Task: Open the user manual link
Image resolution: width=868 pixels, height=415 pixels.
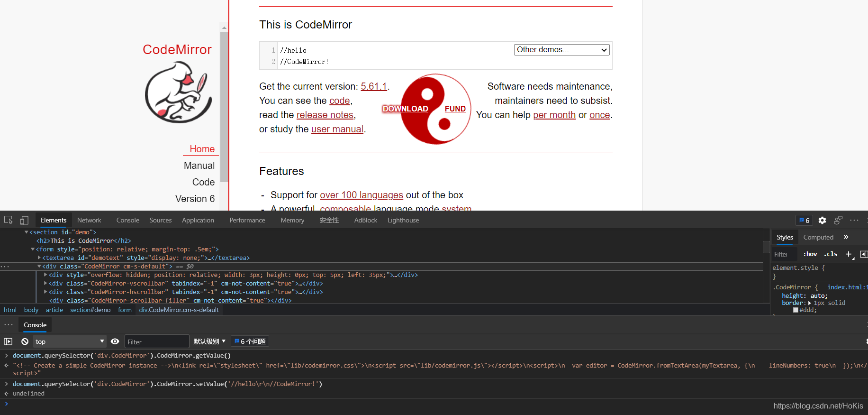Action: 337,129
